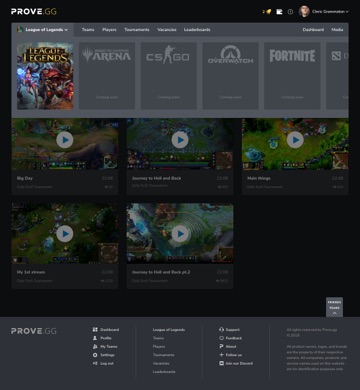Go to the Leaderboards nav item
The width and height of the screenshot is (360, 390).
coord(197,30)
